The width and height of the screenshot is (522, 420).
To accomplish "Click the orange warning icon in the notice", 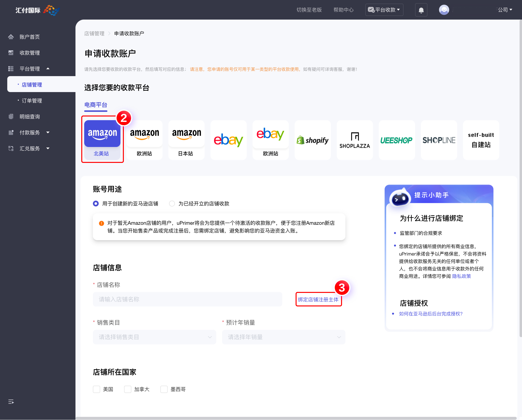I will pos(101,223).
